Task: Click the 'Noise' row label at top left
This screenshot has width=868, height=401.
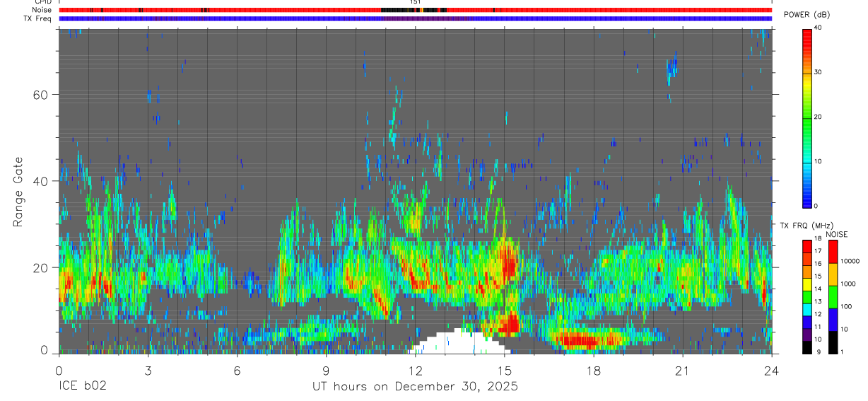Action: tap(43, 10)
